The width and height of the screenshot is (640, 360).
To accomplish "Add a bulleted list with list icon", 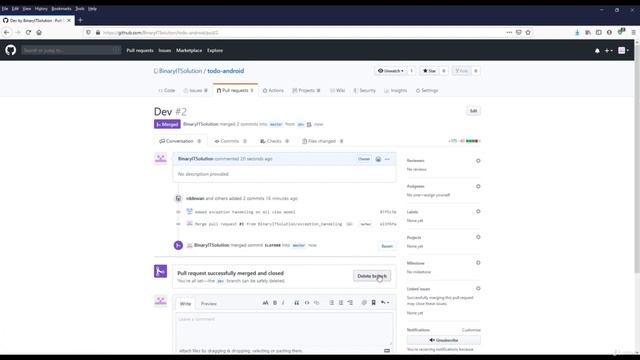I will [x=331, y=303].
